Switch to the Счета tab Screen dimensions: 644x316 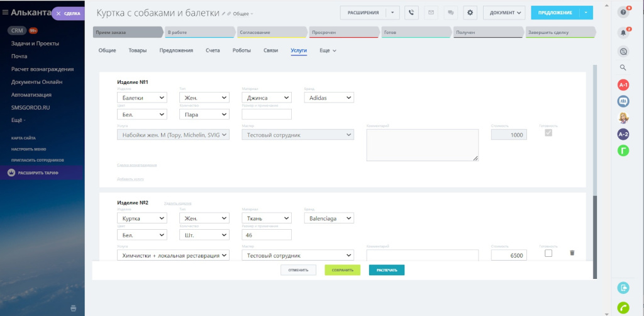tap(213, 50)
